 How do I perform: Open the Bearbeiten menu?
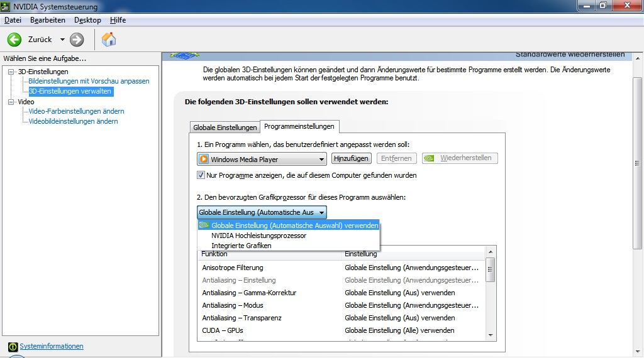tap(48, 20)
